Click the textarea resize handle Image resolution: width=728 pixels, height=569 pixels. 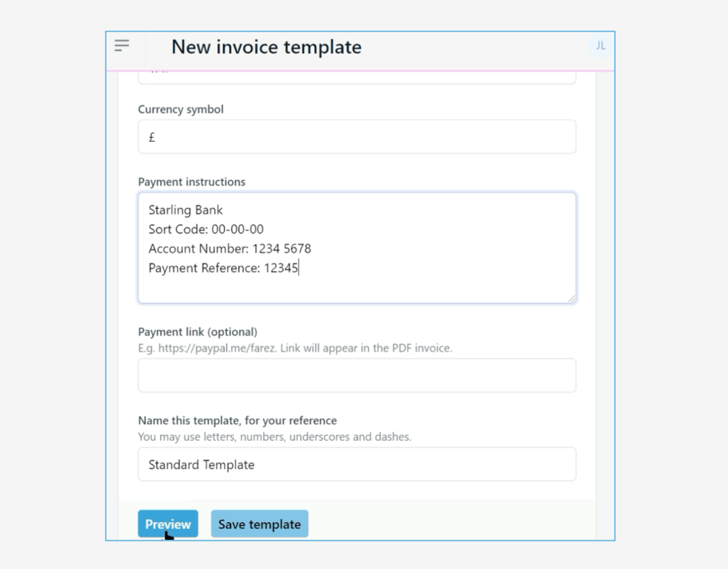(x=572, y=298)
